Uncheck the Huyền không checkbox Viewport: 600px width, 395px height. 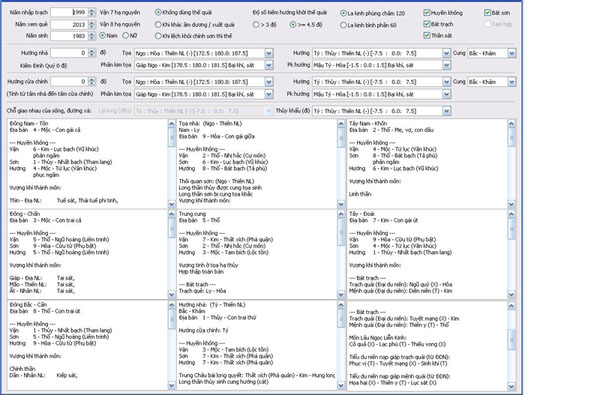pos(427,13)
